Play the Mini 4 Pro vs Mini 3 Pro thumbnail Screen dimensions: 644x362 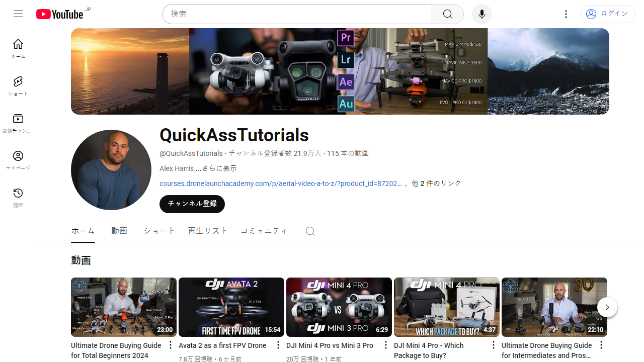point(339,307)
